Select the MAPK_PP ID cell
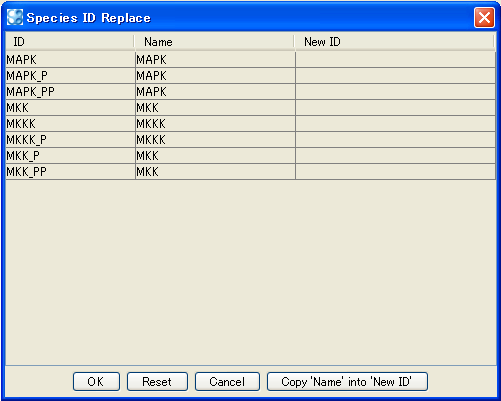 pyautogui.click(x=70, y=92)
